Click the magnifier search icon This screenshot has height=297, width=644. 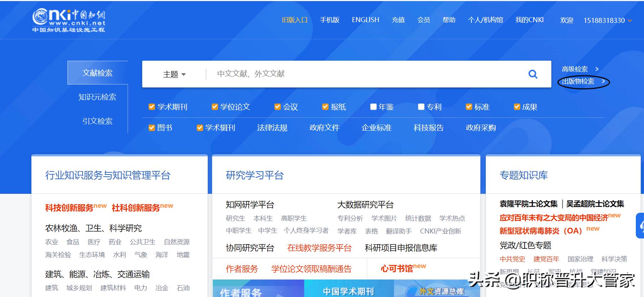[533, 74]
